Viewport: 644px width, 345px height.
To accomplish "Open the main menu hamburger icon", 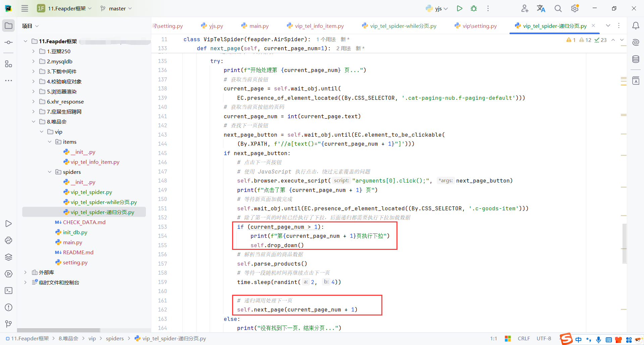I will 24,8.
